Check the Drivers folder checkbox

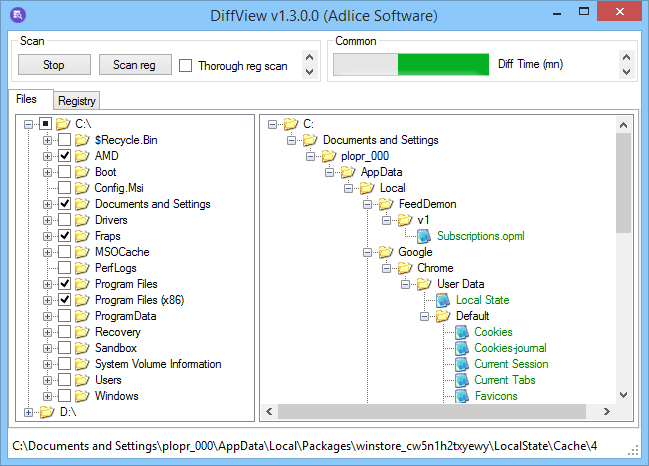pyautogui.click(x=64, y=220)
